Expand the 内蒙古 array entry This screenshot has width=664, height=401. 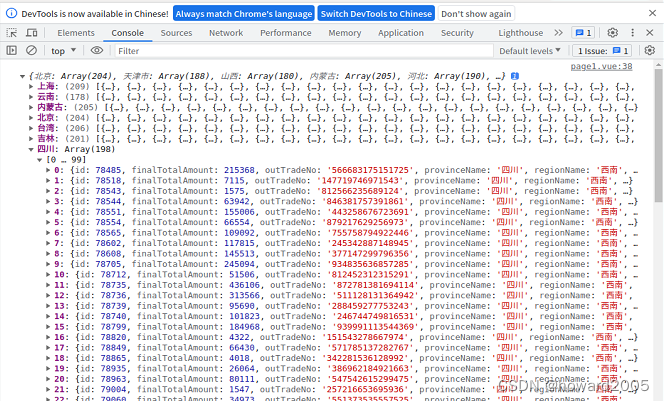31,107
